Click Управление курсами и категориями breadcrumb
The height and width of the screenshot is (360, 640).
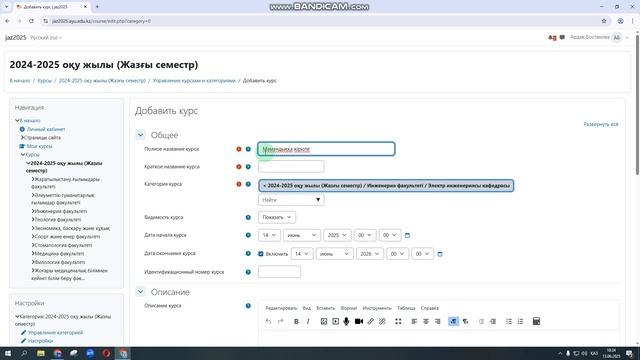[x=194, y=80]
